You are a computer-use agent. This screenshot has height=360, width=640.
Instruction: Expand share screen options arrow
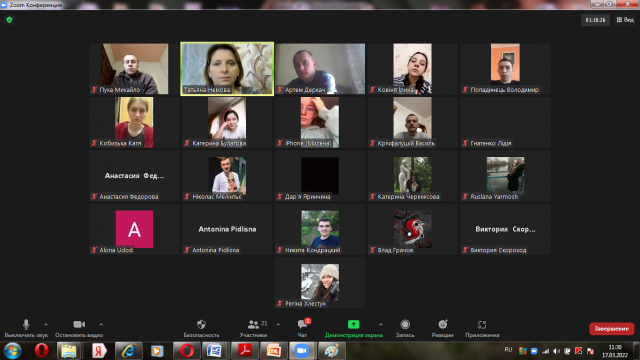pyautogui.click(x=381, y=324)
